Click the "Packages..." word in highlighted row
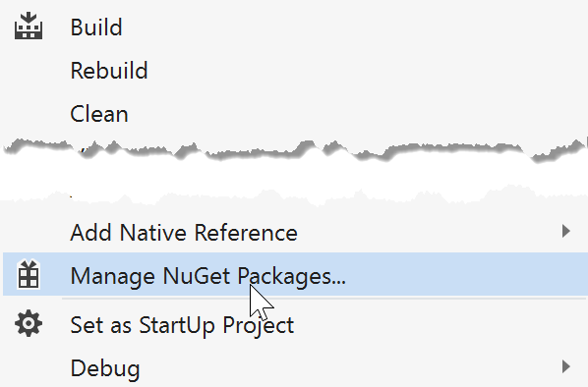Screen dimensions: 588x387 291,277
